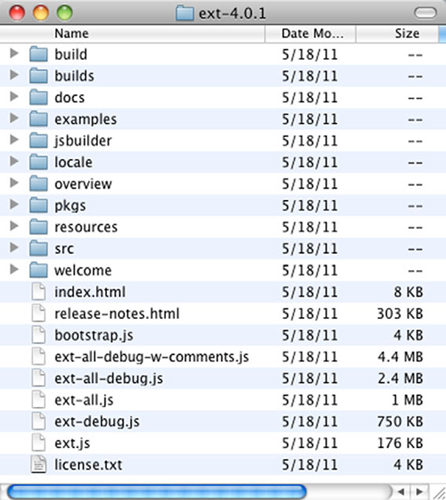Click the horizontal scrollbar thumb
The height and width of the screenshot is (500, 446).
tap(156, 492)
